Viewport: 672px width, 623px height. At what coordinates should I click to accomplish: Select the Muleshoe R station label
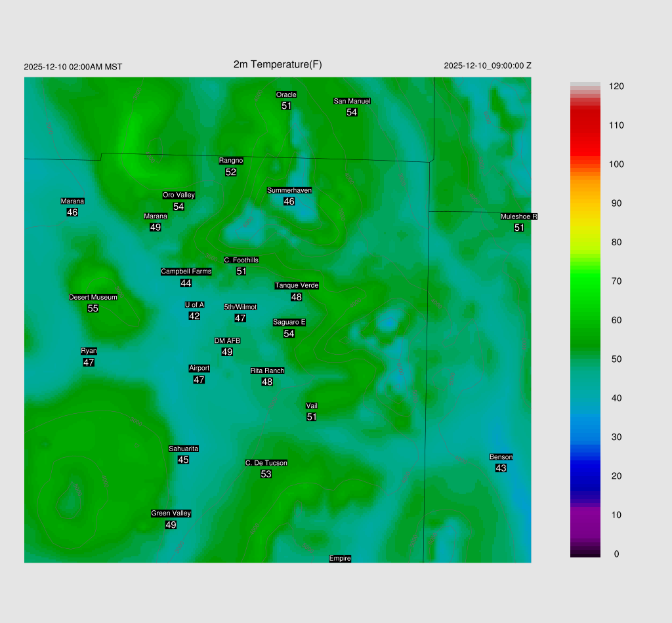(518, 216)
